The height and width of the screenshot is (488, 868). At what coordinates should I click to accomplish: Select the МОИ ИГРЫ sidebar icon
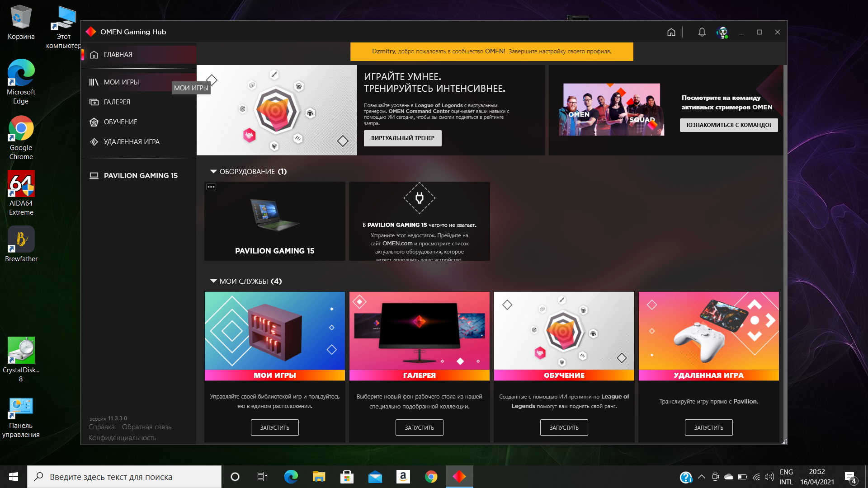tap(94, 82)
